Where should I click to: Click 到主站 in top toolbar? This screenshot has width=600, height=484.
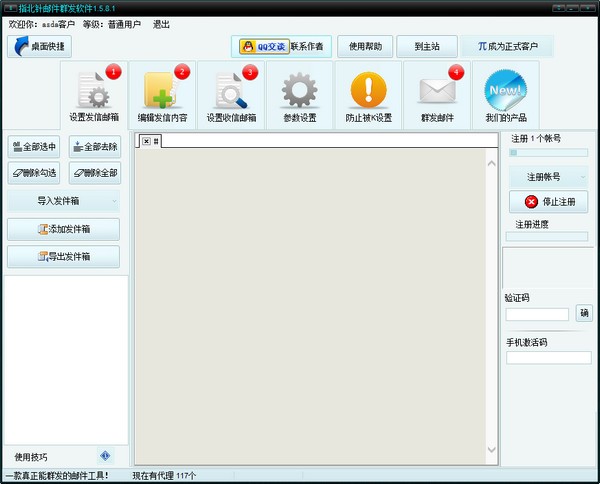[x=426, y=46]
